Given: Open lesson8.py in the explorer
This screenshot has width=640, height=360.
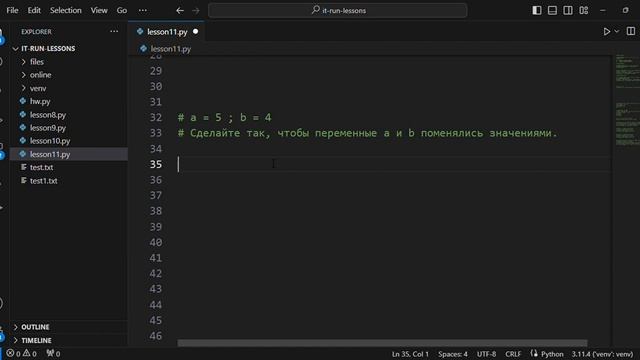Looking at the screenshot, I should tap(48, 115).
